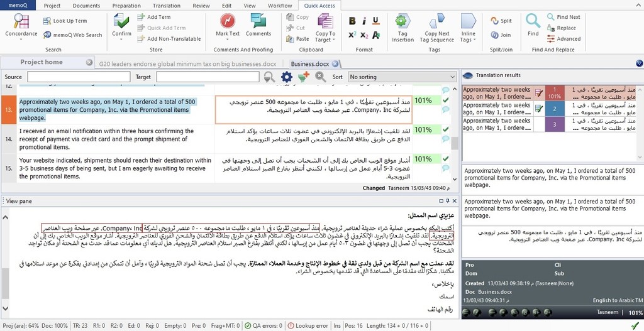The height and width of the screenshot is (331, 644).
Task: Switch to the Translation ribbon tab
Action: click(166, 6)
